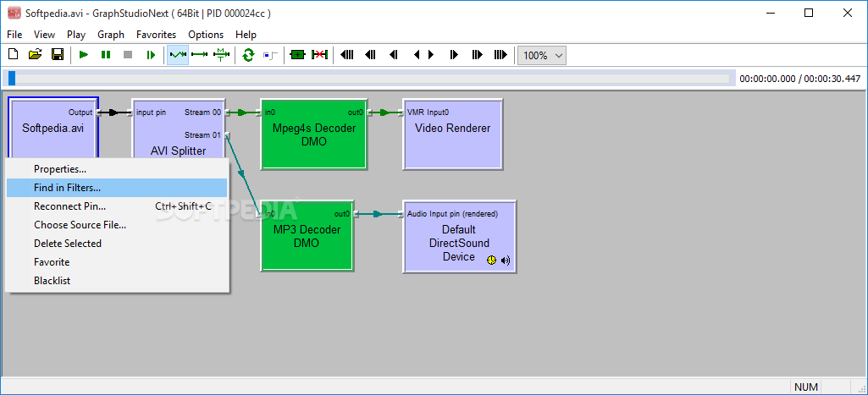The width and height of the screenshot is (868, 395).
Task: Open a graph file via the folder icon
Action: [35, 55]
